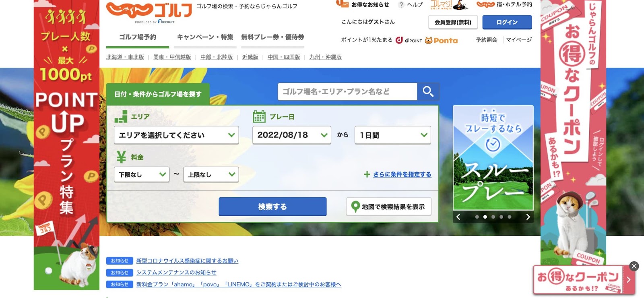The width and height of the screenshot is (644, 298).
Task: Select 中部・北陸版 region link
Action: point(217,57)
